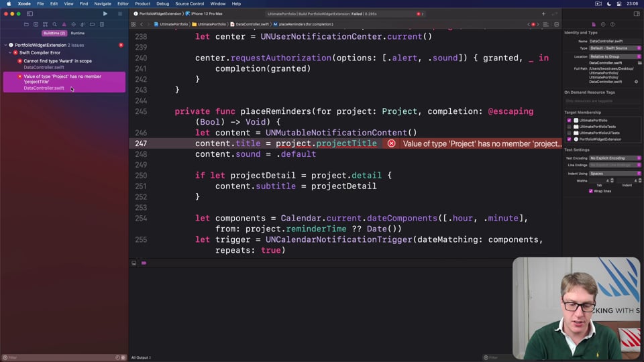The height and width of the screenshot is (362, 644).
Task: Jump to the next issue arrow
Action: point(538,24)
